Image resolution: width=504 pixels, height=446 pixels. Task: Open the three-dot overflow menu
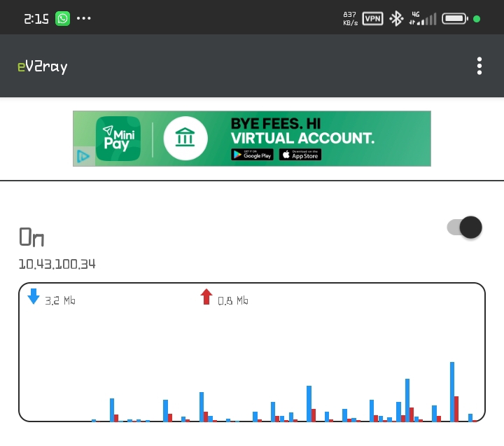[x=479, y=67]
